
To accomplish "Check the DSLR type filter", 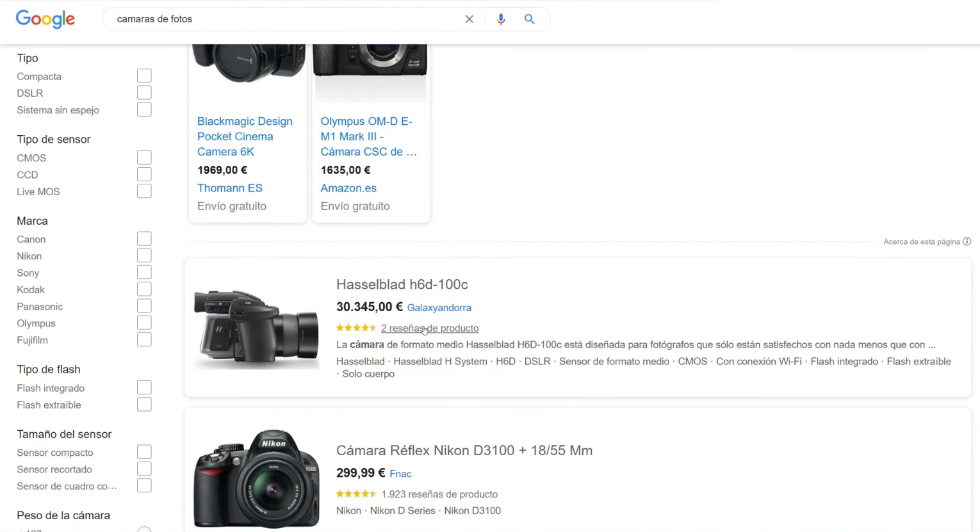I will (144, 93).
